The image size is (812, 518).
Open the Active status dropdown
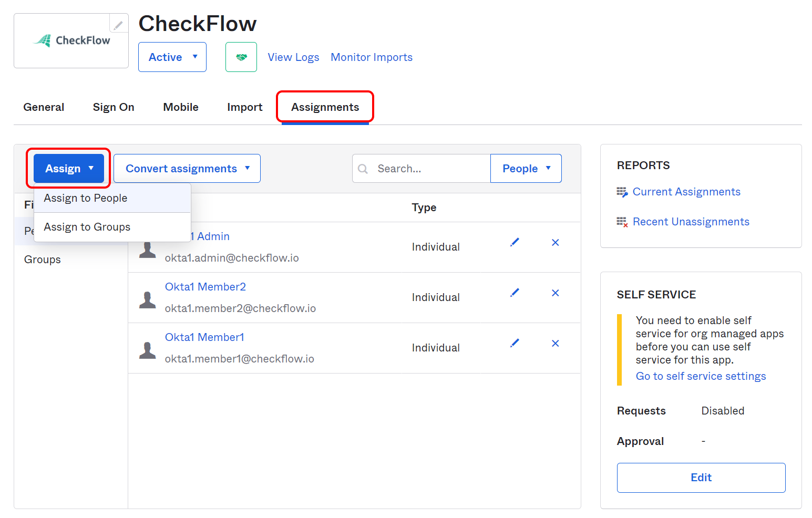[172, 57]
